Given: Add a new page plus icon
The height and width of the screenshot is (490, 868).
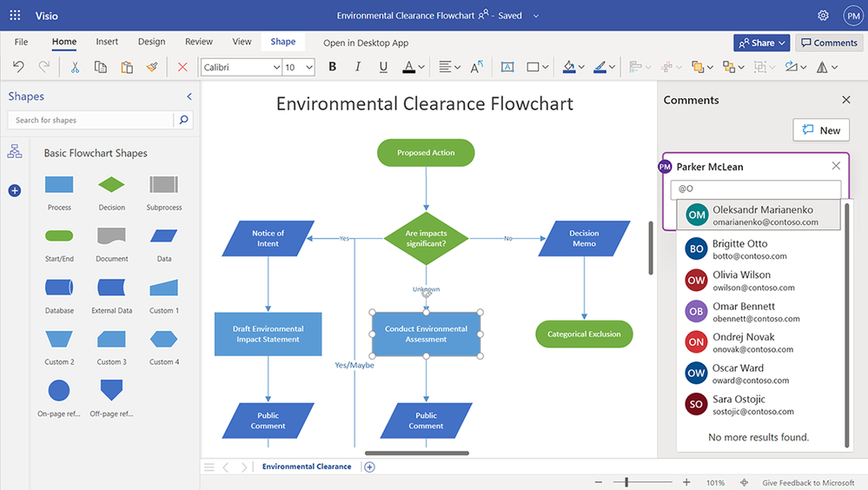Looking at the screenshot, I should (x=370, y=467).
